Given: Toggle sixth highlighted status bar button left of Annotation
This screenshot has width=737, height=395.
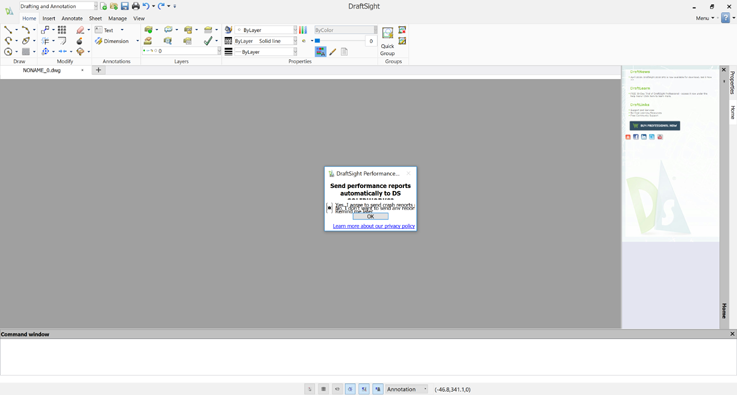Looking at the screenshot, I should click(377, 389).
